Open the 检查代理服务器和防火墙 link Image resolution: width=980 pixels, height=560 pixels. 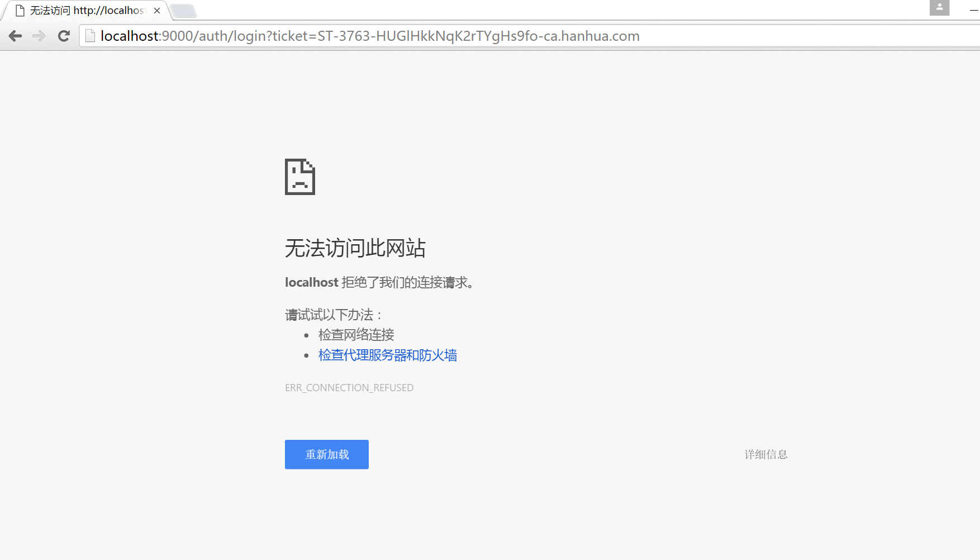point(387,355)
